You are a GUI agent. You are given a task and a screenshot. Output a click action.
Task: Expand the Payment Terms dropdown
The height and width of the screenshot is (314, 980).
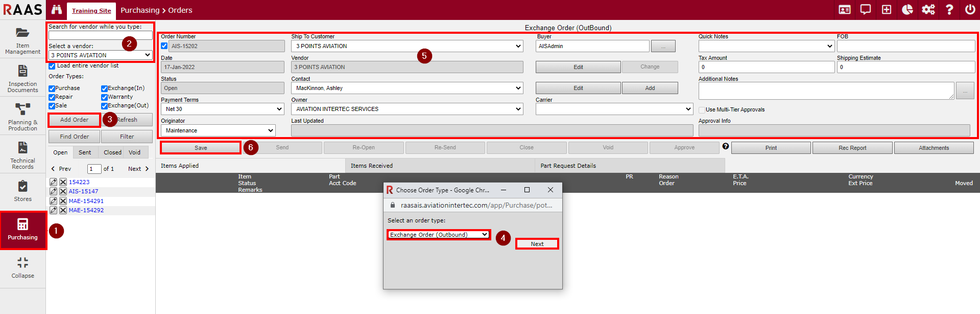point(222,109)
